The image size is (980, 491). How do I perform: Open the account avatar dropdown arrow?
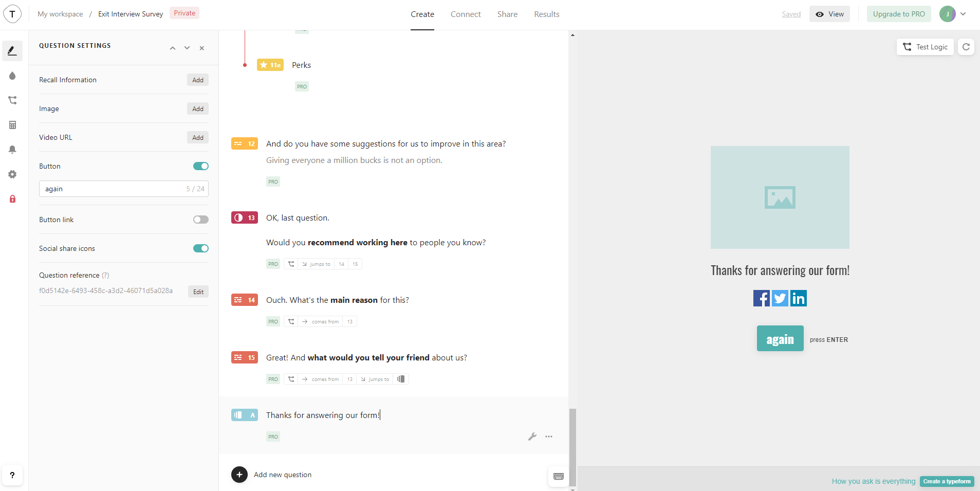click(963, 14)
